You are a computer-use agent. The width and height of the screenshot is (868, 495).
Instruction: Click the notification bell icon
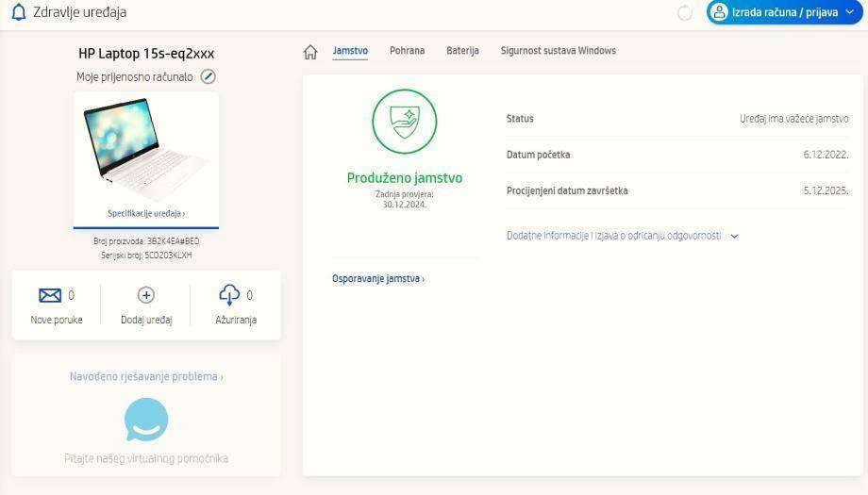(18, 12)
